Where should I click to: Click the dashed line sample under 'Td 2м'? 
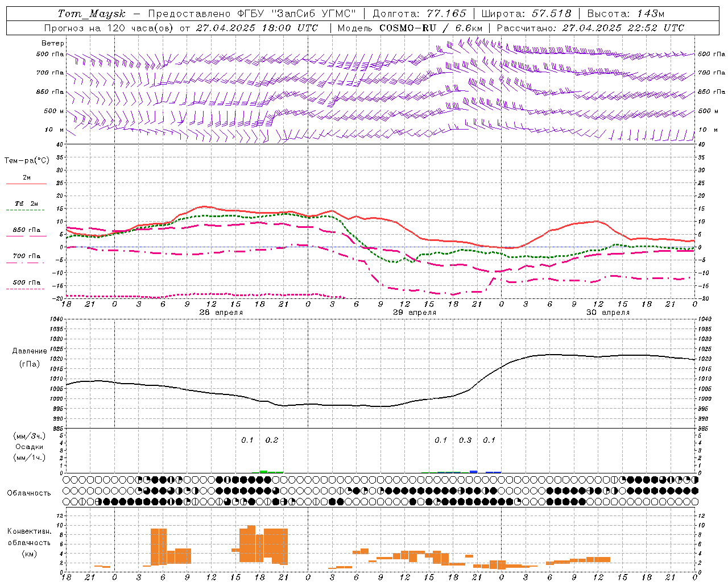26,210
